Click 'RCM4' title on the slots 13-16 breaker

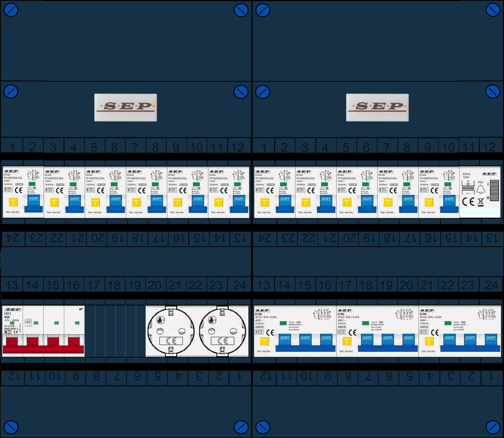click(258, 314)
